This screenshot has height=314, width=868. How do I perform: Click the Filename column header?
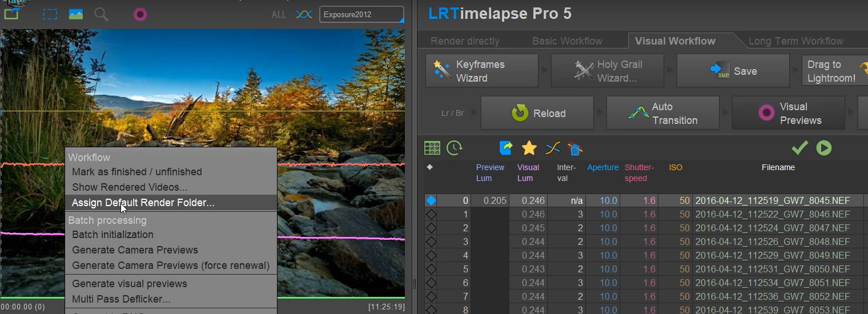click(x=778, y=167)
